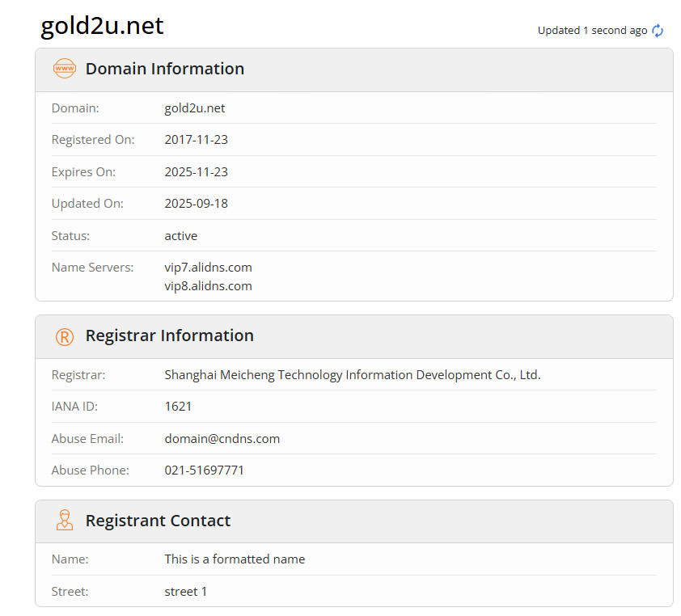The height and width of the screenshot is (616, 681).
Task: Select the Domain Information section heading
Action: click(164, 69)
